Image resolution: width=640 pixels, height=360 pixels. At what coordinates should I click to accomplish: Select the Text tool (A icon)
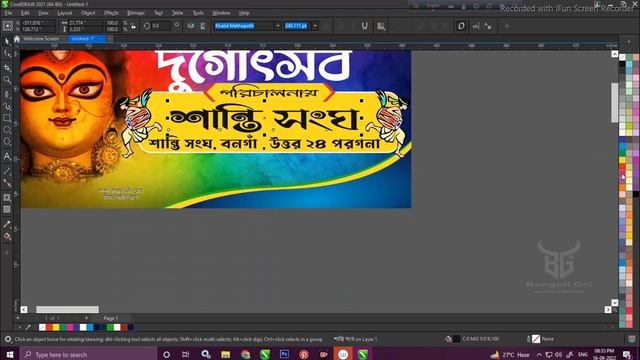tap(7, 156)
